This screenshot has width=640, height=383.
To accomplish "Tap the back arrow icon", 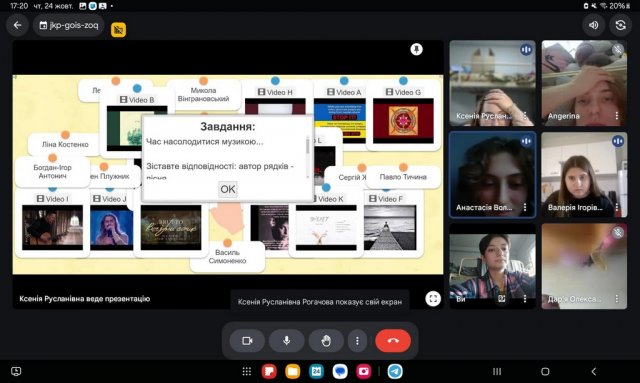I will pos(17,25).
